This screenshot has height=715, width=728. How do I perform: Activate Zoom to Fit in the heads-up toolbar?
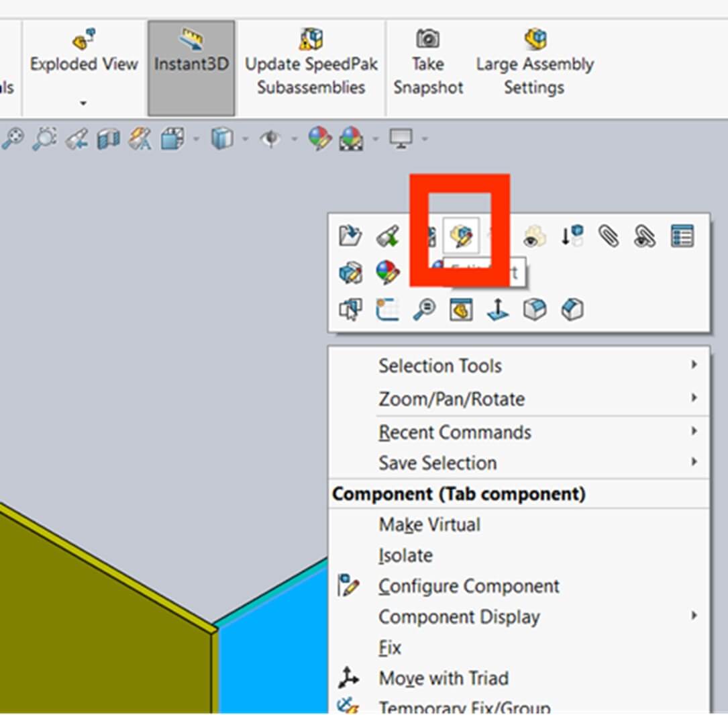(x=12, y=139)
